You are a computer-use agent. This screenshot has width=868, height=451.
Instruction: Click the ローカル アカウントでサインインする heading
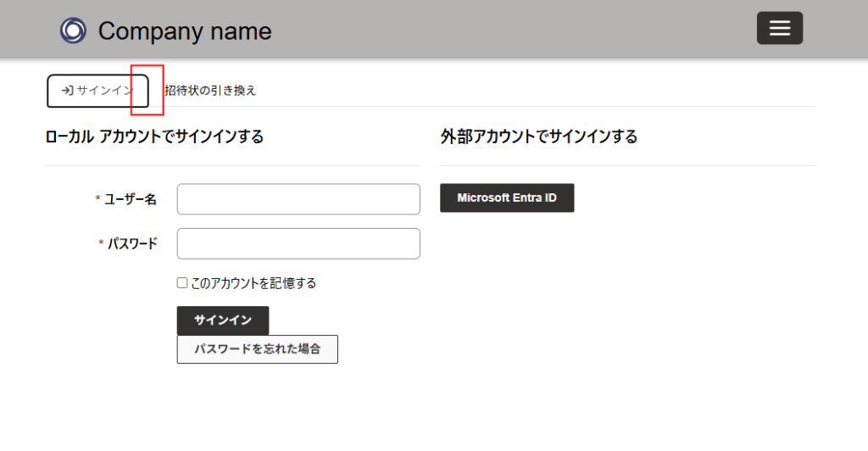tap(154, 136)
